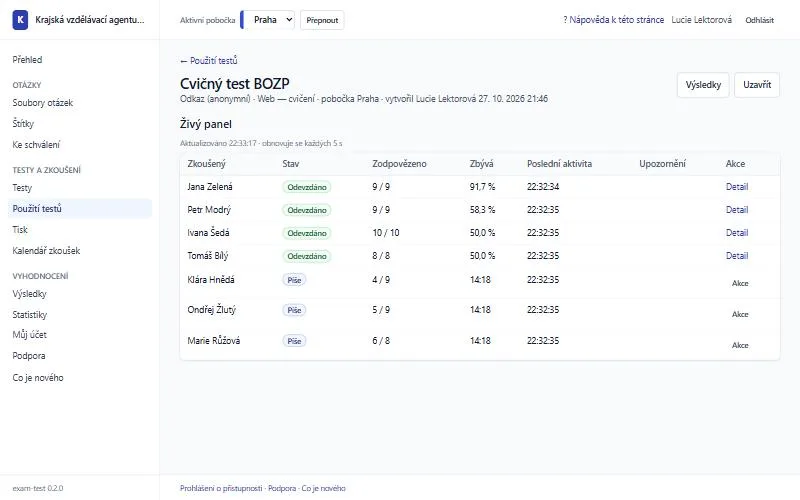Open Detail for Ivana Šedá
This screenshot has width=800, height=500.
tap(737, 233)
